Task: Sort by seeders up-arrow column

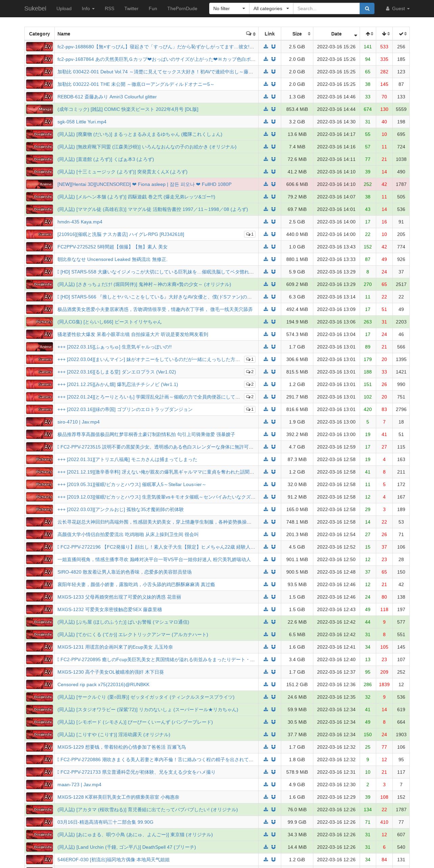Action: pos(368,34)
